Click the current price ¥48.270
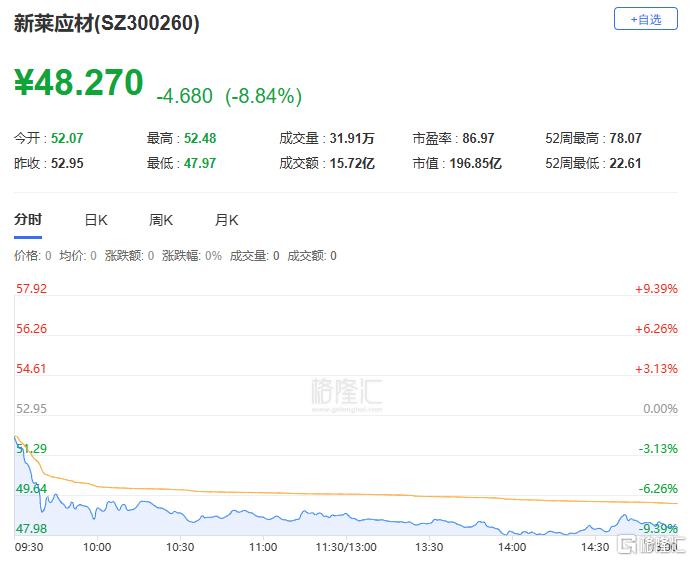The width and height of the screenshot is (692, 561). [x=79, y=84]
